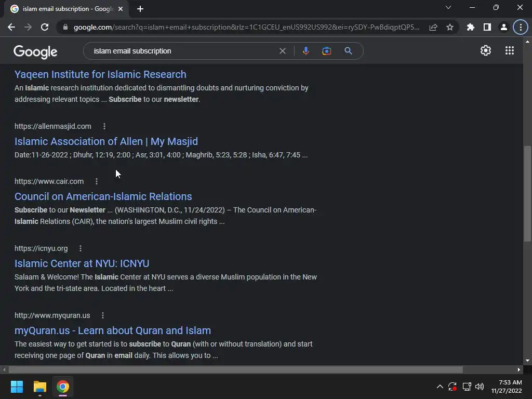The image size is (532, 399).
Task: Open the Chrome profile icon
Action: (504, 27)
